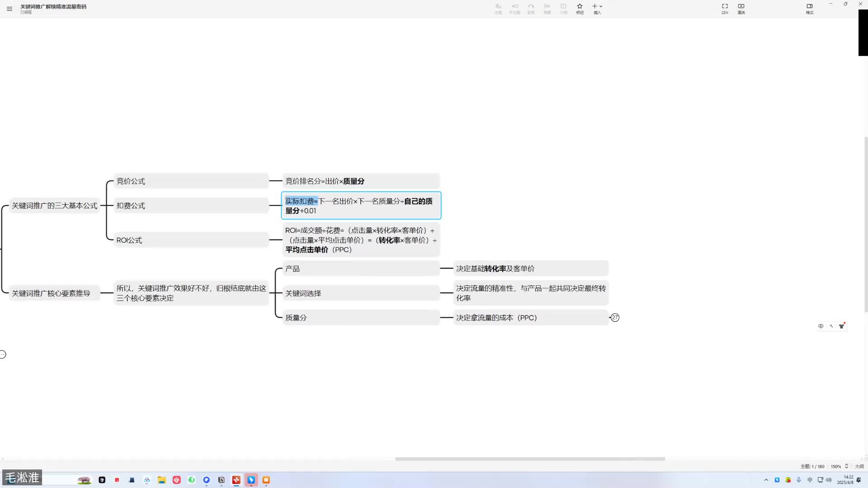Click the horizontal scrollbar thumb
The width and height of the screenshot is (868, 488).
click(529, 459)
